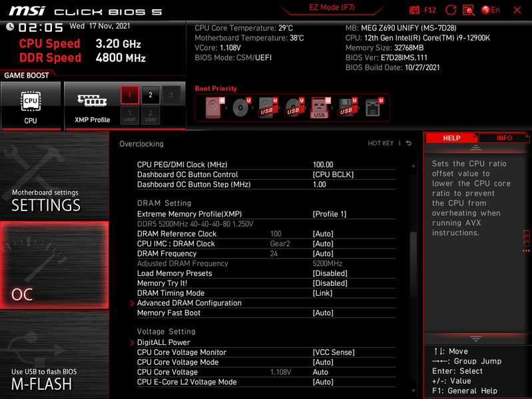This screenshot has width=532, height=399.
Task: Open the BIOS search magnifier icon
Action: pyautogui.click(x=469, y=10)
